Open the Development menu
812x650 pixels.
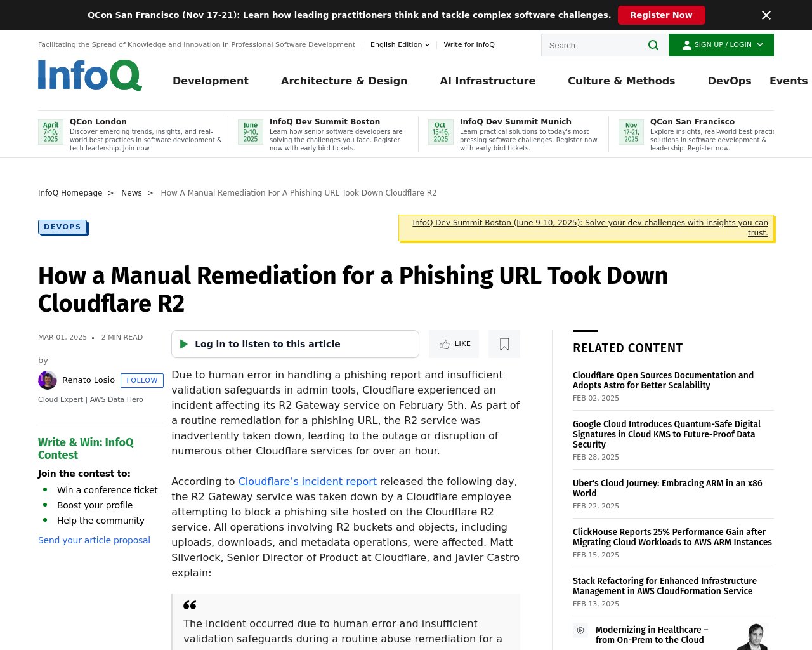211,81
